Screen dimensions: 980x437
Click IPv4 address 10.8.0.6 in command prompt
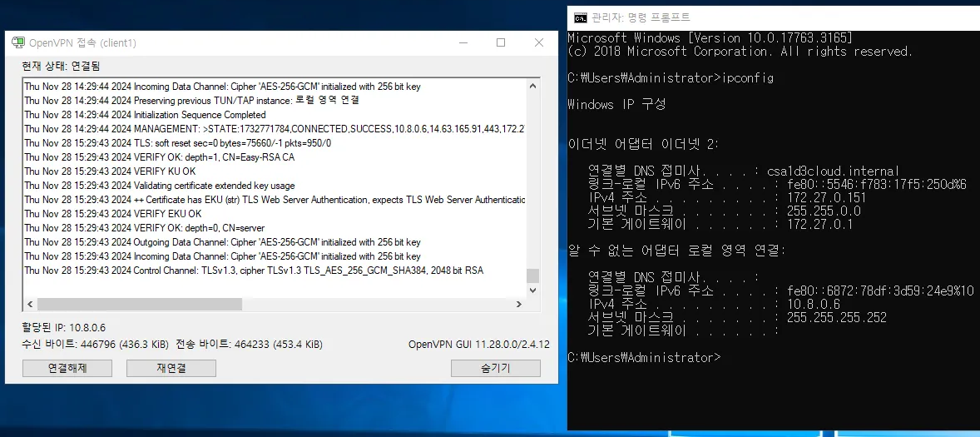coord(813,305)
